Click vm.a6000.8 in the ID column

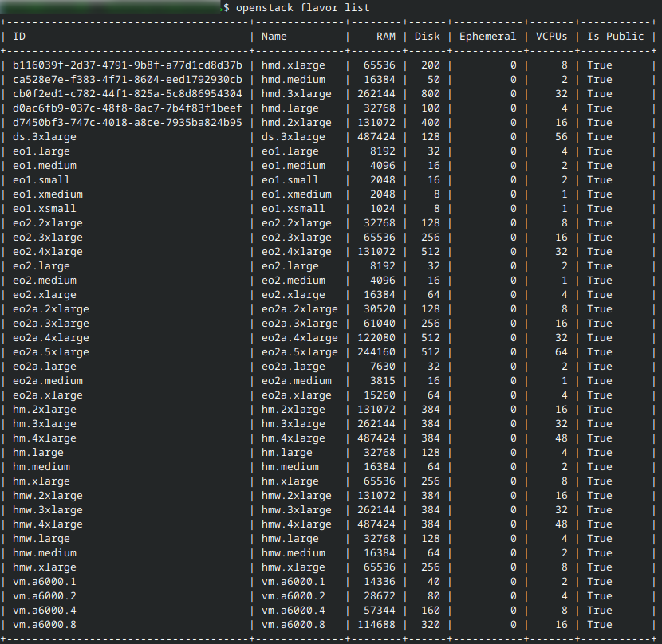tap(45, 625)
